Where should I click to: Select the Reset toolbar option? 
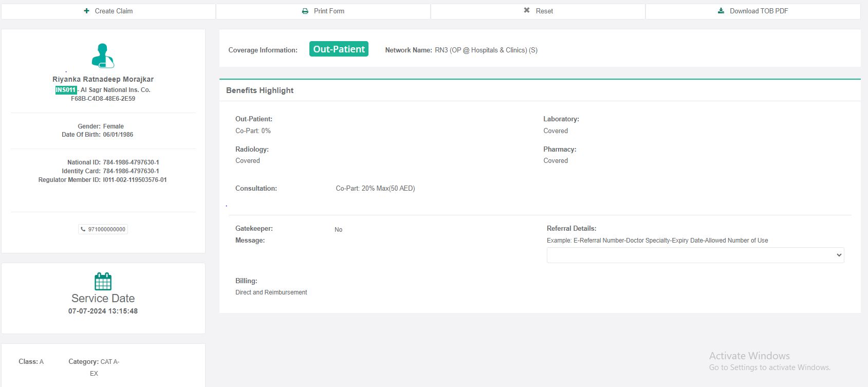point(544,11)
